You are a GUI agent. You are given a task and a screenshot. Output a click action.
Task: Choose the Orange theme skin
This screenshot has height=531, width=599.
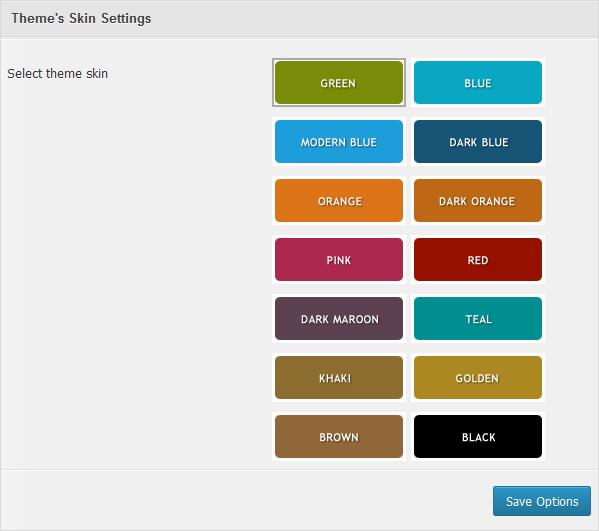(339, 201)
